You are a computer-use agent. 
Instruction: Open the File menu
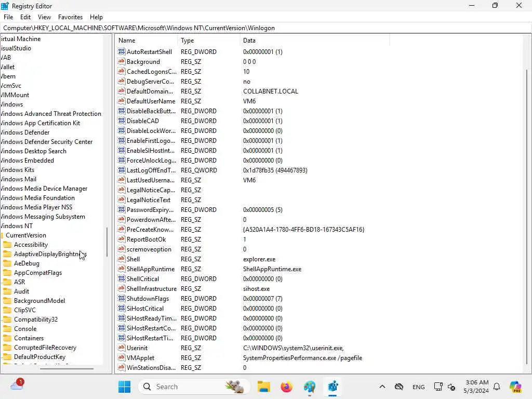click(8, 17)
